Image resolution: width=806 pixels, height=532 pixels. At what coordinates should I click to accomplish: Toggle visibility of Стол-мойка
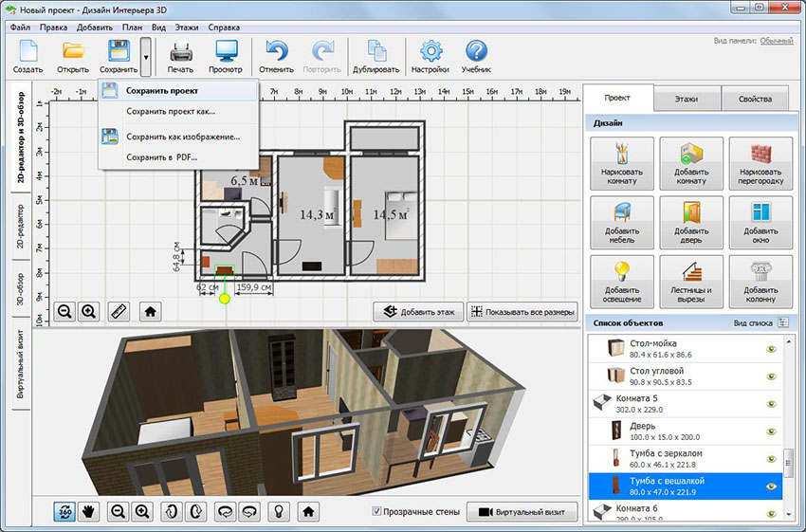point(771,349)
